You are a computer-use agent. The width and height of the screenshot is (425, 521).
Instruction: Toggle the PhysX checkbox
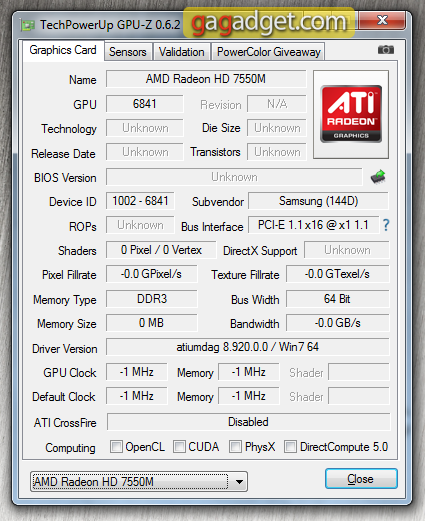point(235,446)
